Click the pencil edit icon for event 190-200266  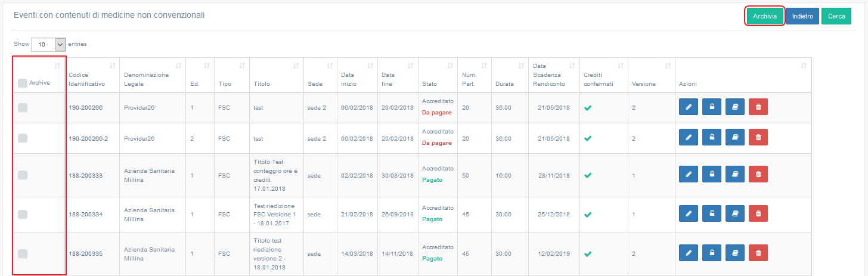[x=689, y=107]
